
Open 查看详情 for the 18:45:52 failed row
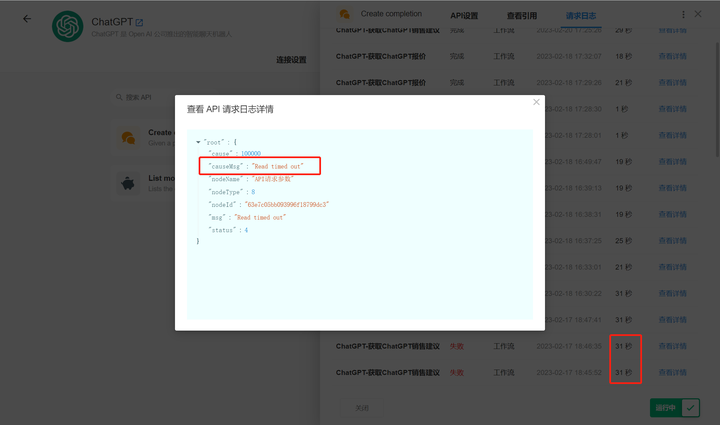pyautogui.click(x=672, y=373)
